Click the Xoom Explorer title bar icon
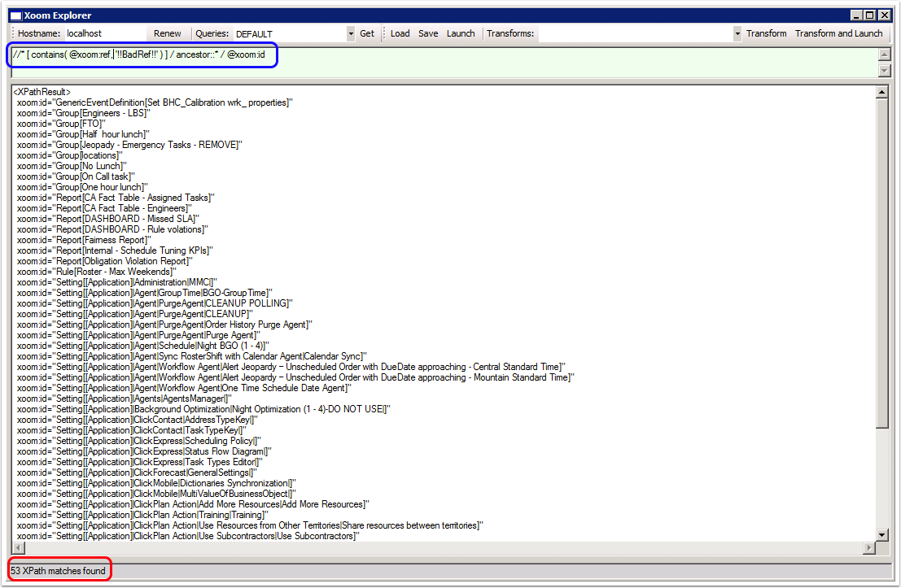 (x=15, y=15)
